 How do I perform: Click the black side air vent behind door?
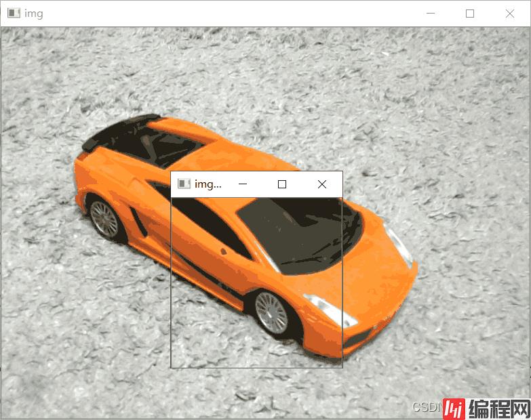139,222
